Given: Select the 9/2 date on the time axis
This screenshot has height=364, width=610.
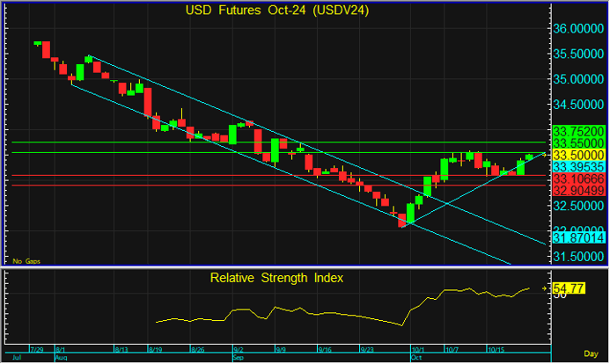Looking at the screenshot, I should pyautogui.click(x=239, y=348).
